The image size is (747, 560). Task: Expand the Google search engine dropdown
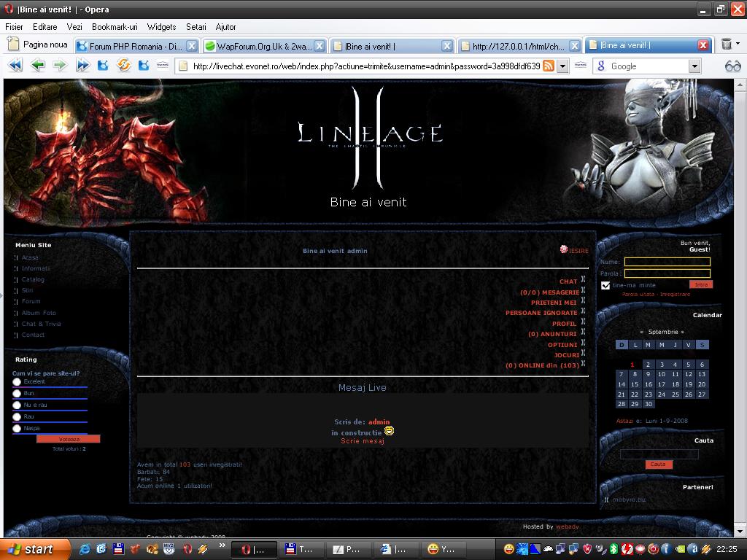point(694,66)
